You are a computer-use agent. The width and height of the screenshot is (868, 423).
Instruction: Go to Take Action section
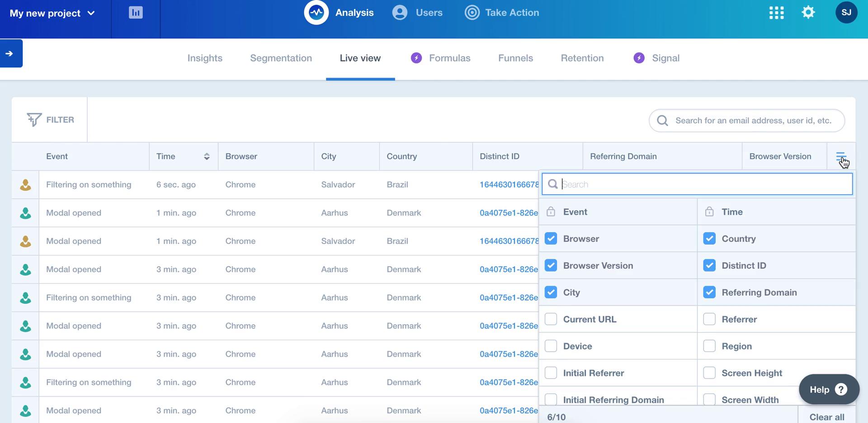pos(512,13)
